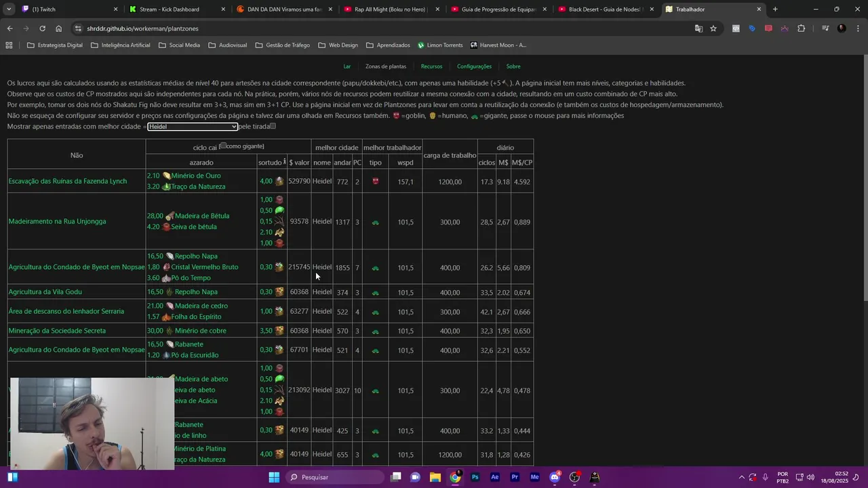This screenshot has height=488, width=868.
Task: Click the site info icon beside URL
Action: 79,28
